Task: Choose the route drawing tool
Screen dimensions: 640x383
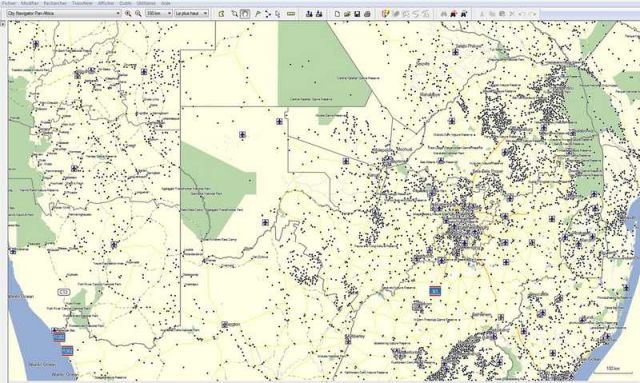Action: [x=268, y=13]
